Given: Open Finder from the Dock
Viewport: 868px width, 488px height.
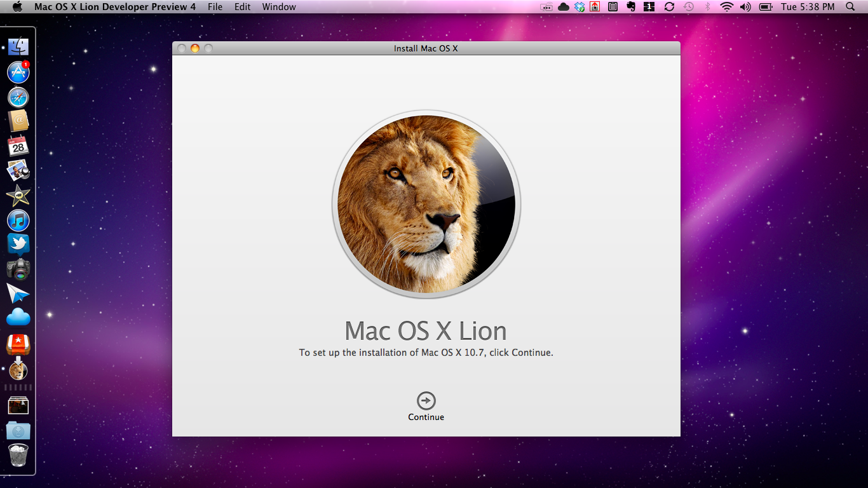Looking at the screenshot, I should pyautogui.click(x=18, y=46).
